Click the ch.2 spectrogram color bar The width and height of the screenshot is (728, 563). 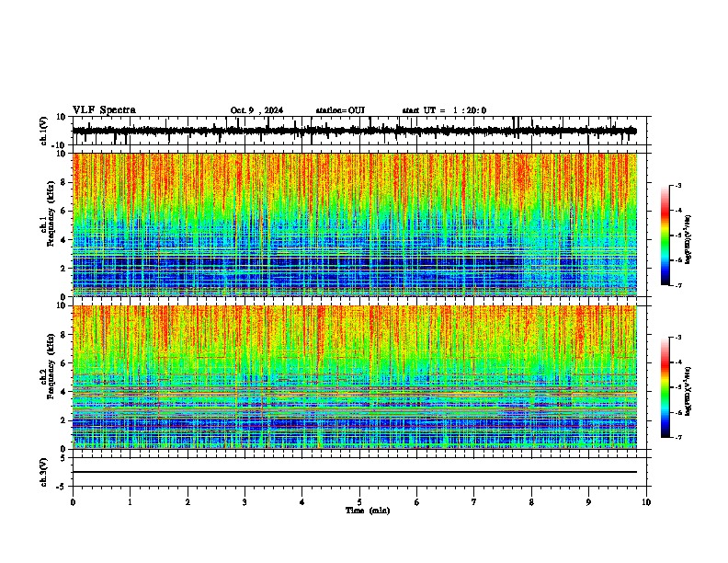(x=665, y=387)
